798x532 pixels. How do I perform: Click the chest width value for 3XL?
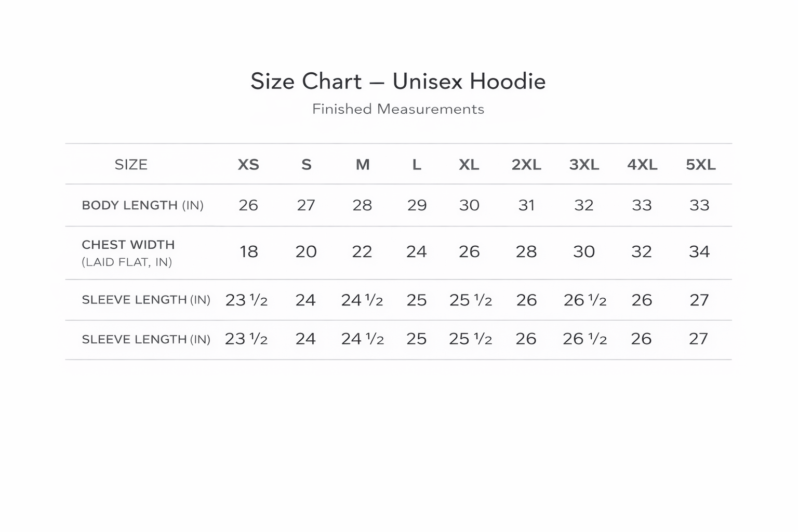pyautogui.click(x=584, y=252)
